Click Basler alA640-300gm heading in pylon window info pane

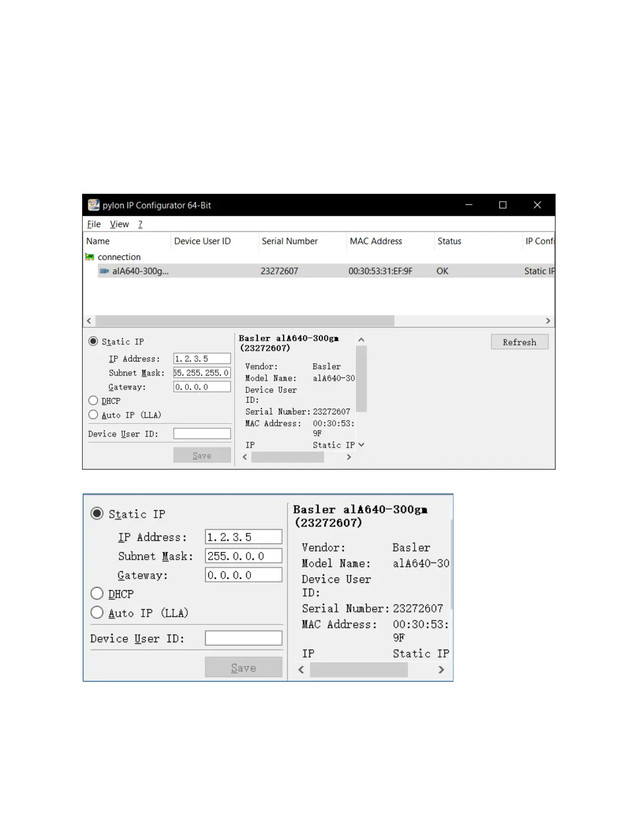(289, 343)
